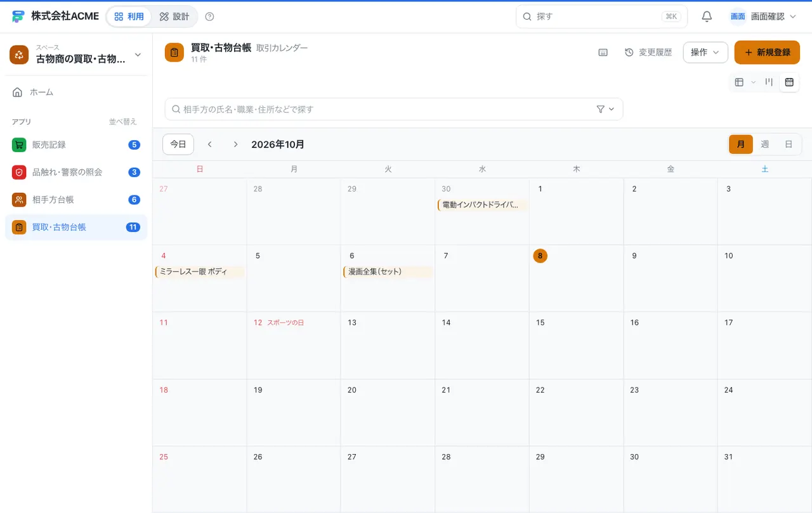Click the ACME app logo icon
This screenshot has height=513, width=812.
point(18,16)
